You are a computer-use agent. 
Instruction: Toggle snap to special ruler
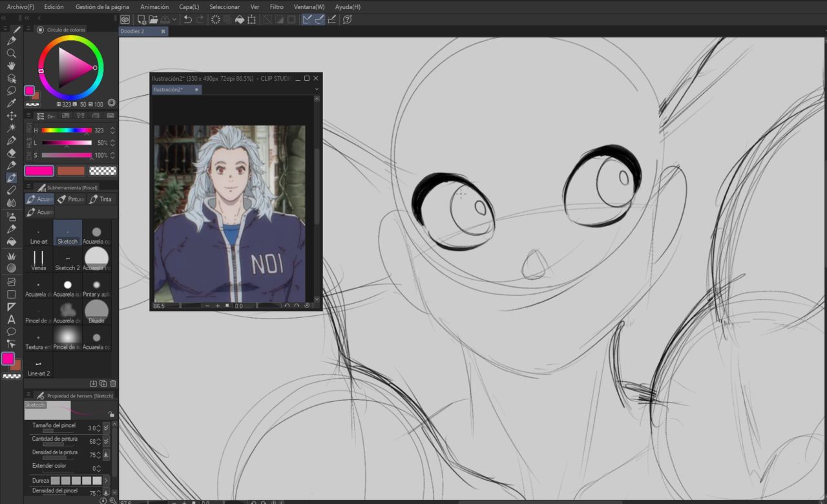point(319,19)
